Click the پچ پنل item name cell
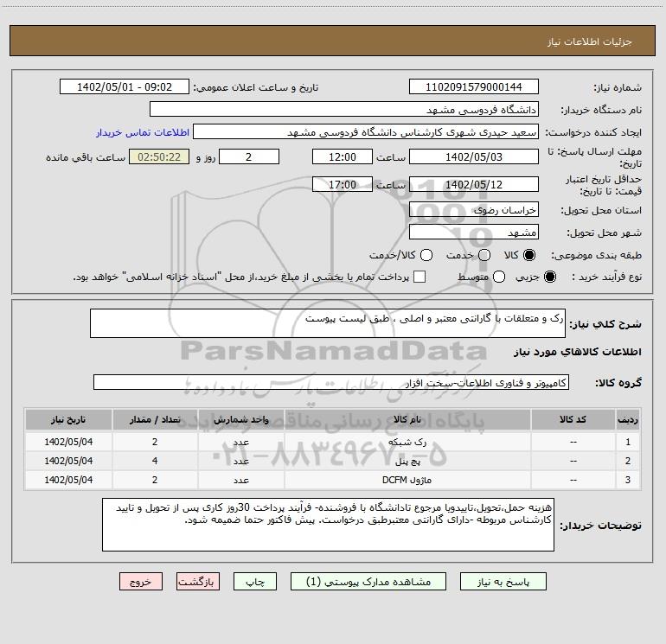This screenshot has height=644, width=666. pyautogui.click(x=407, y=461)
